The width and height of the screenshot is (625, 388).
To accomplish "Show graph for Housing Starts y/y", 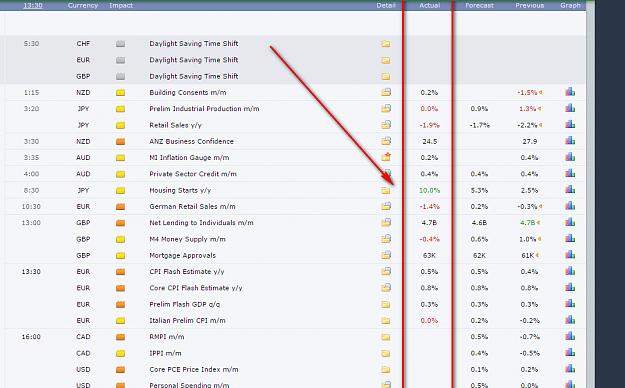I will [570, 190].
